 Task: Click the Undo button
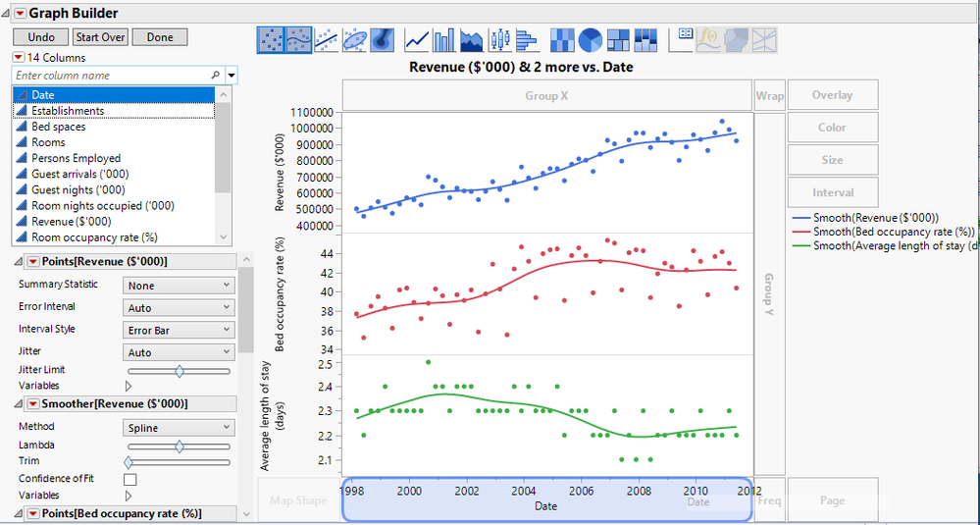click(41, 37)
